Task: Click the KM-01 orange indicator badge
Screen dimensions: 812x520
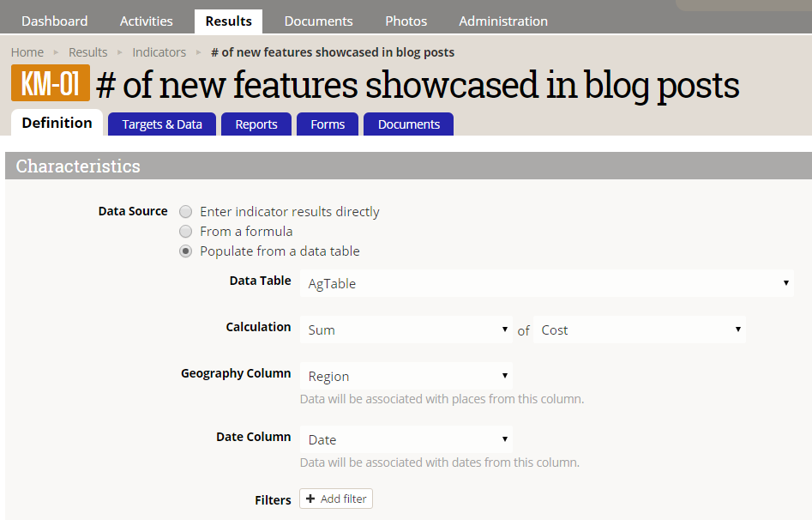Action: [51, 83]
